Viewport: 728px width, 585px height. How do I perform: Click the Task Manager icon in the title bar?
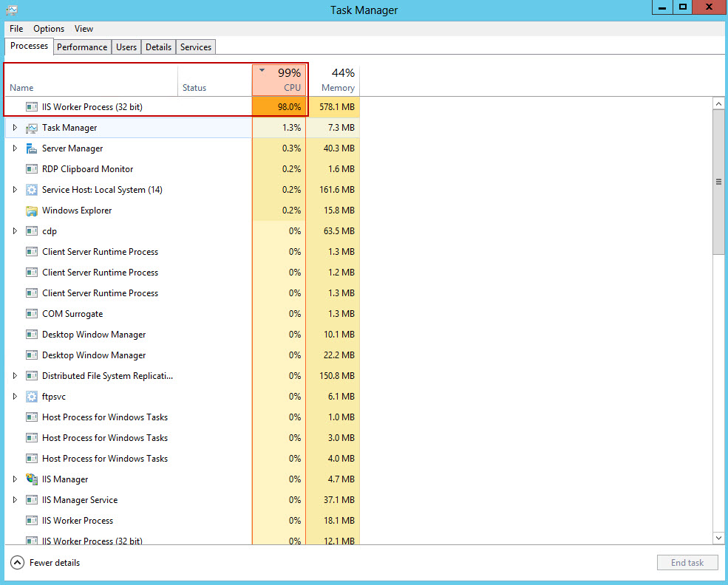point(10,8)
